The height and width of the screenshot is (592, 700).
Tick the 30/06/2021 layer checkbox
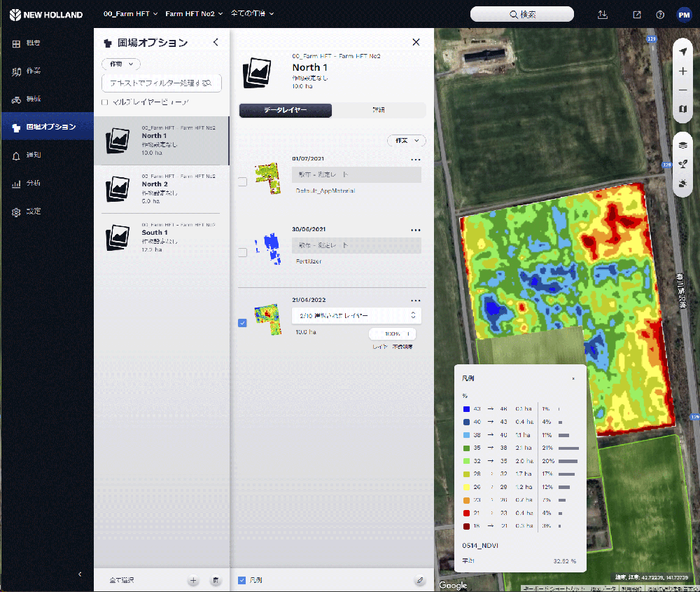pyautogui.click(x=242, y=252)
